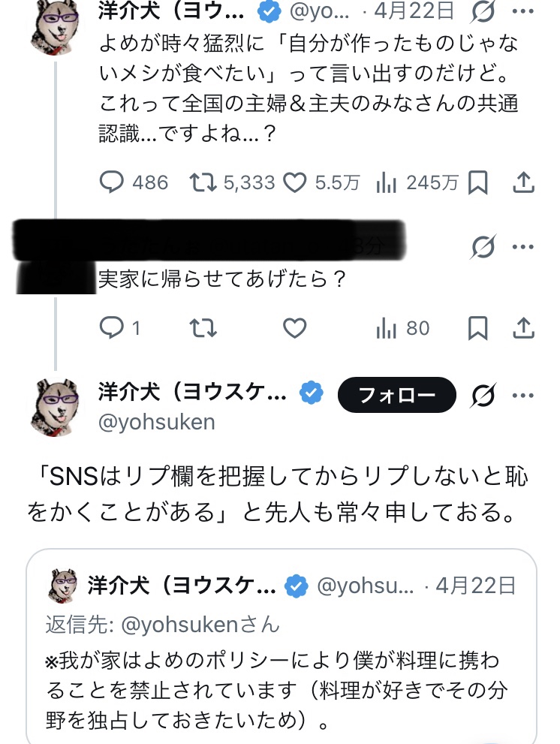This screenshot has height=744, width=560.
Task: Reply to the top tweet with 486 replies
Action: coord(111,182)
